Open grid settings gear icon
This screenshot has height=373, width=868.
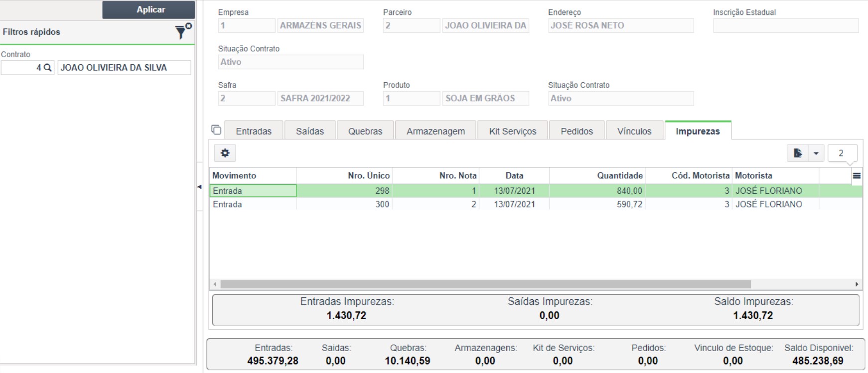coord(225,153)
